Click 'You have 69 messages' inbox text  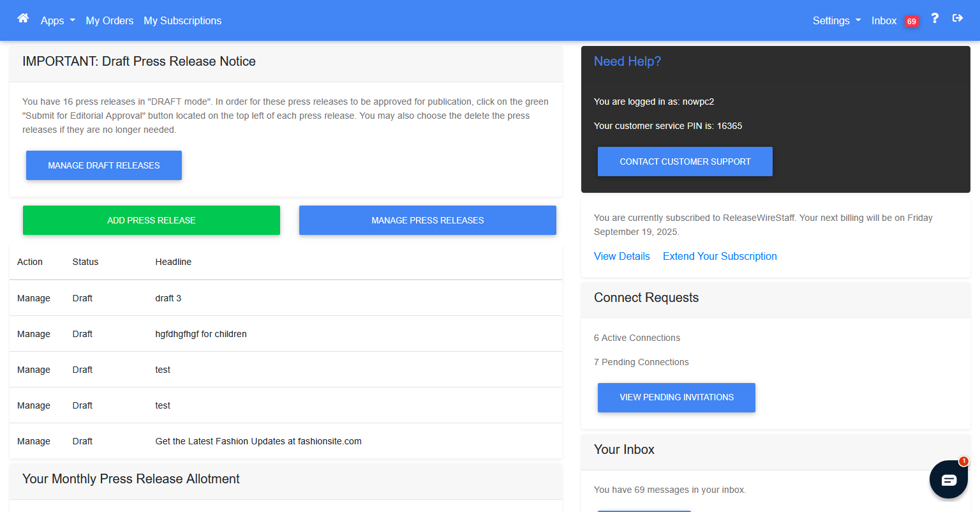pos(670,490)
